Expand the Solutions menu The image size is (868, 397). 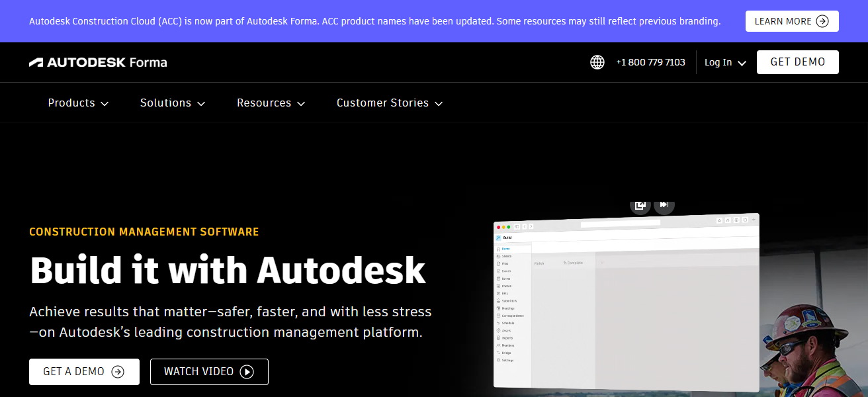[173, 103]
